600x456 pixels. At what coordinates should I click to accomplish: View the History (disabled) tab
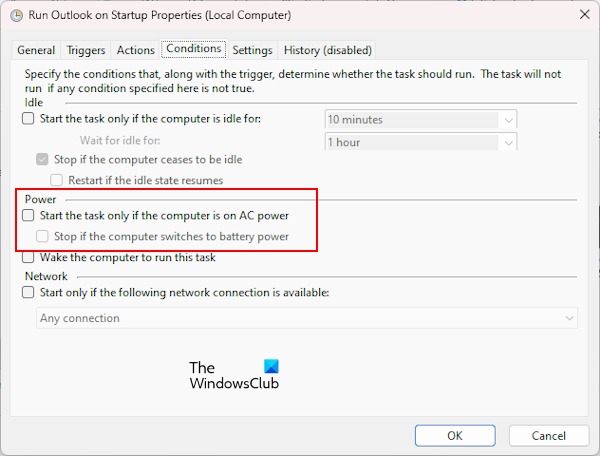coord(327,50)
